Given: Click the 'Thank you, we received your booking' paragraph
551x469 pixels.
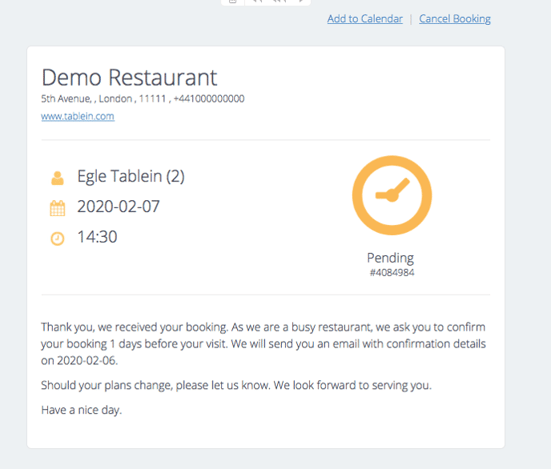Looking at the screenshot, I should (263, 344).
